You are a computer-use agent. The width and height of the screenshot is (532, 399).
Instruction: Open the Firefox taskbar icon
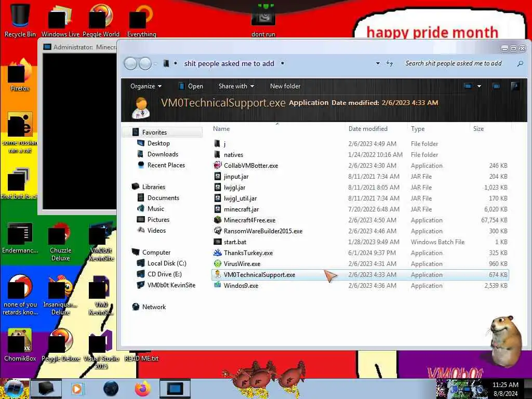[x=143, y=389]
